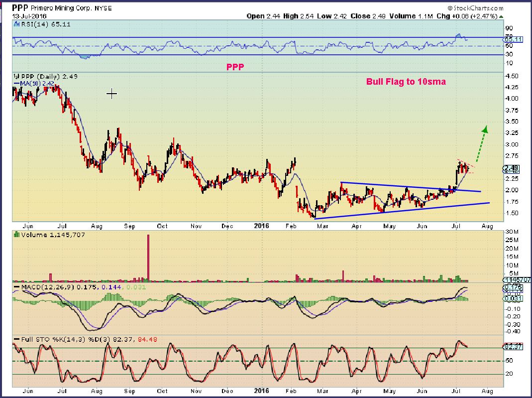This screenshot has width=532, height=398.
Task: Click the NYSE exchange label
Action: pyautogui.click(x=103, y=8)
